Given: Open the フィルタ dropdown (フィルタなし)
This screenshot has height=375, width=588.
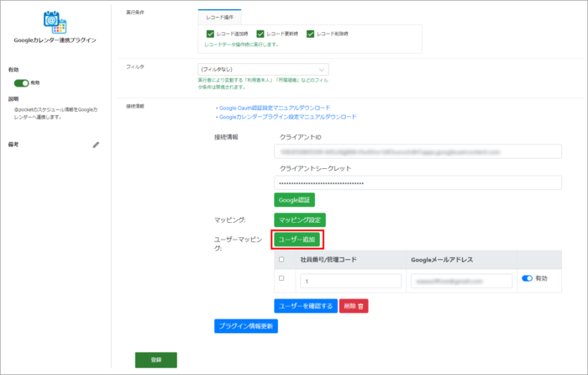Looking at the screenshot, I should pyautogui.click(x=263, y=70).
